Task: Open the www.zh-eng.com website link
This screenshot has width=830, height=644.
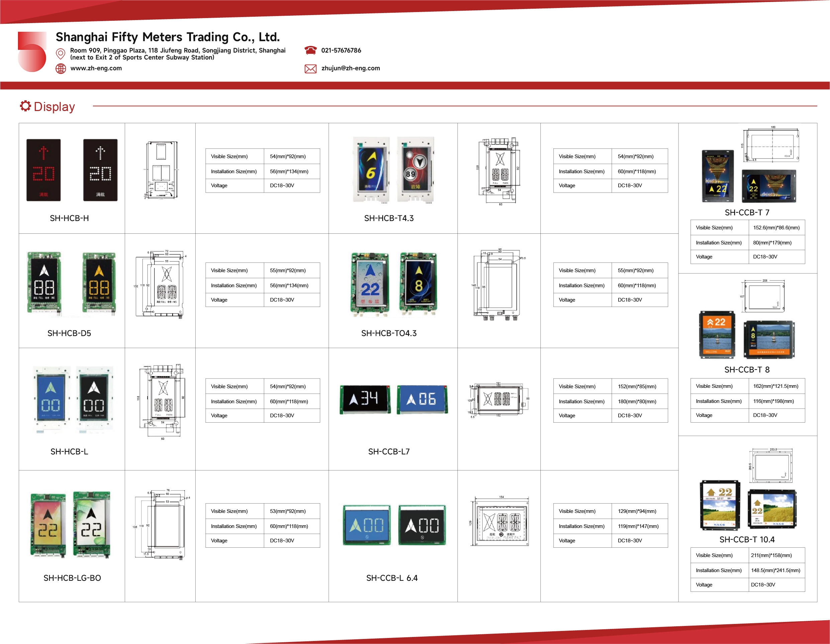Action: (x=96, y=69)
